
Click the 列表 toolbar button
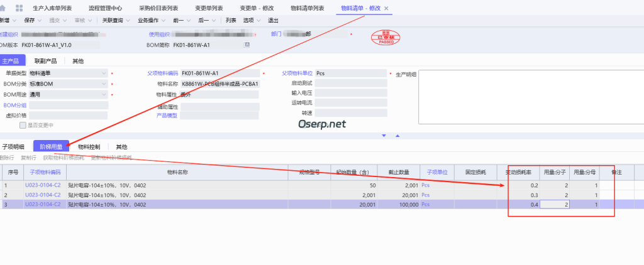(231, 21)
